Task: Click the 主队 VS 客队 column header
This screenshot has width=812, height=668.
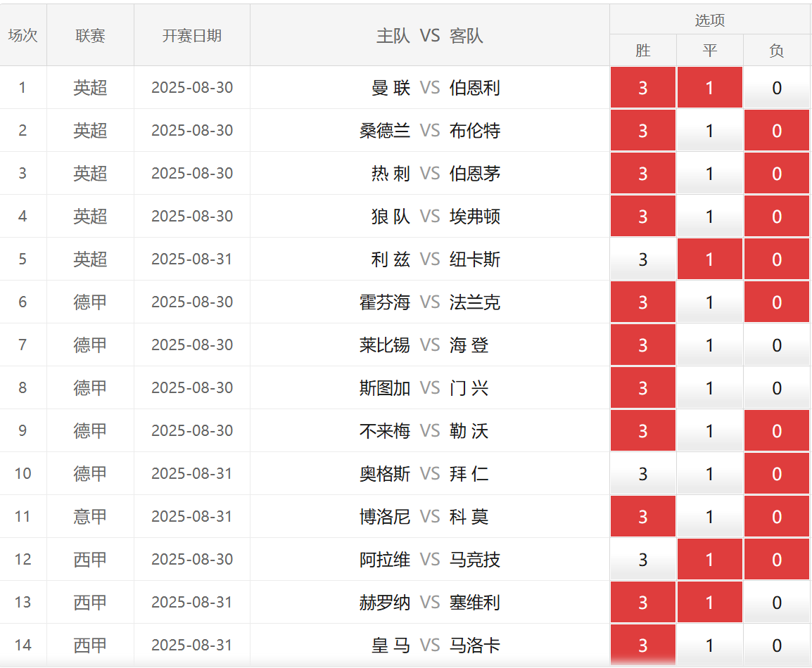Action: [x=429, y=35]
